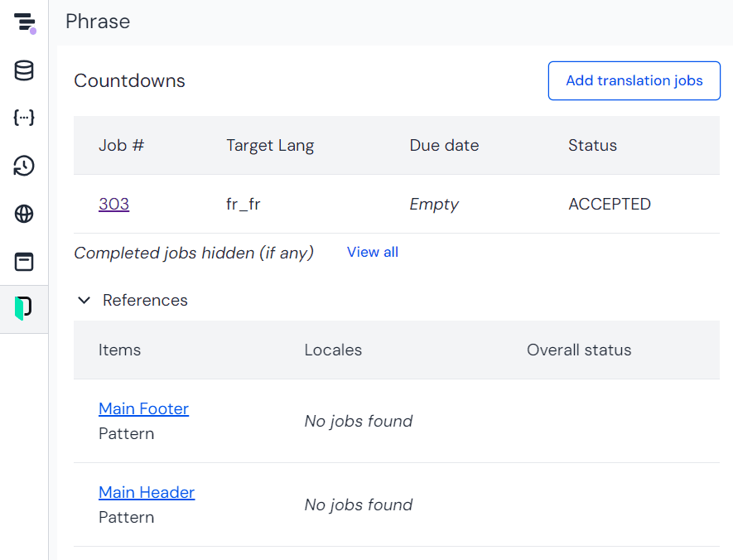
Task: Click the Overall status column header
Action: [579, 350]
